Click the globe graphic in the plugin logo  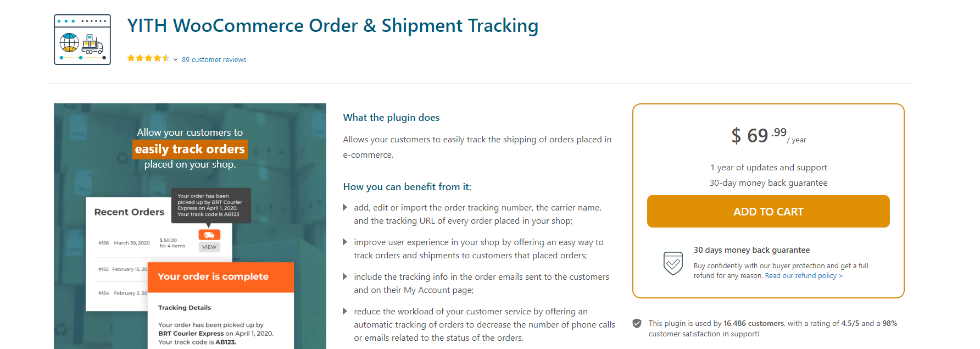[x=68, y=44]
